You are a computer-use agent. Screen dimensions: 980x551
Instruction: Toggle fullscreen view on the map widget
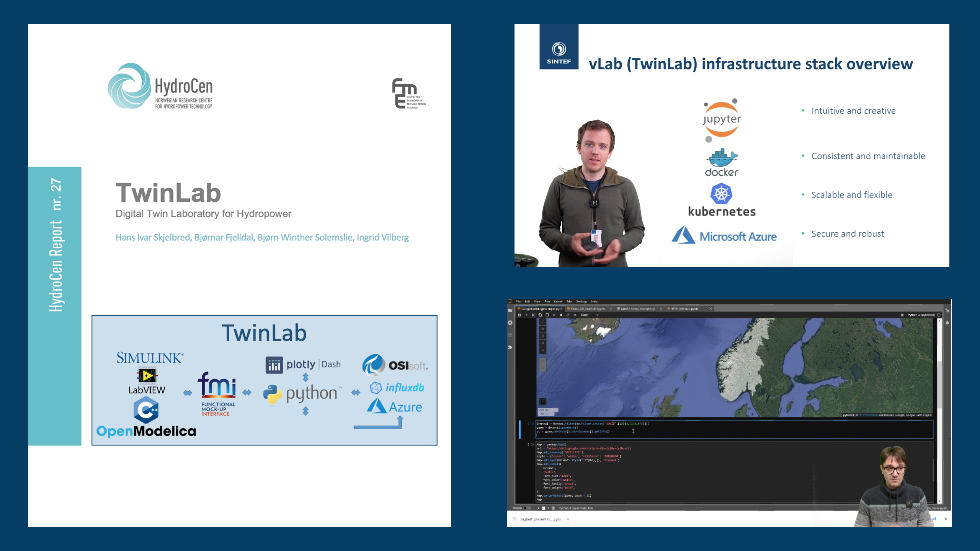click(x=542, y=401)
